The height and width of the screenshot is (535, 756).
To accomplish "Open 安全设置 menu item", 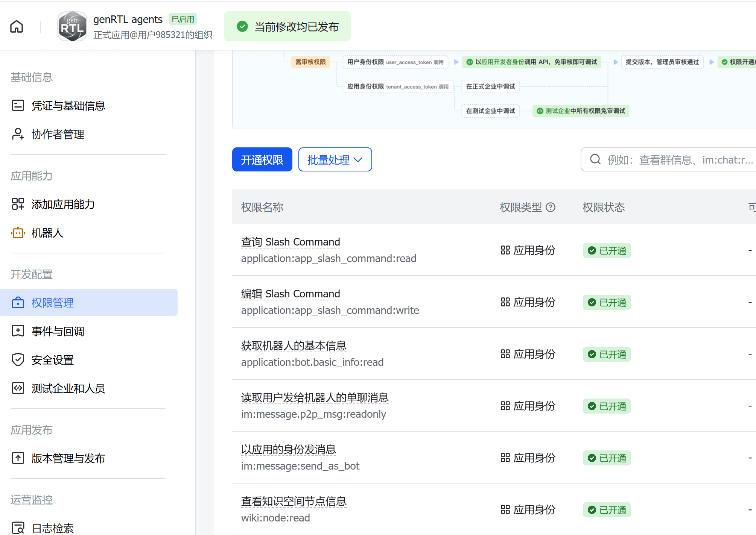I will pos(89,359).
